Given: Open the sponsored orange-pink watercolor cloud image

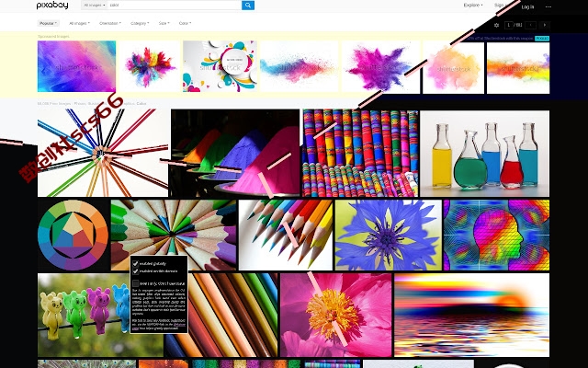Looking at the screenshot, I should 453,68.
